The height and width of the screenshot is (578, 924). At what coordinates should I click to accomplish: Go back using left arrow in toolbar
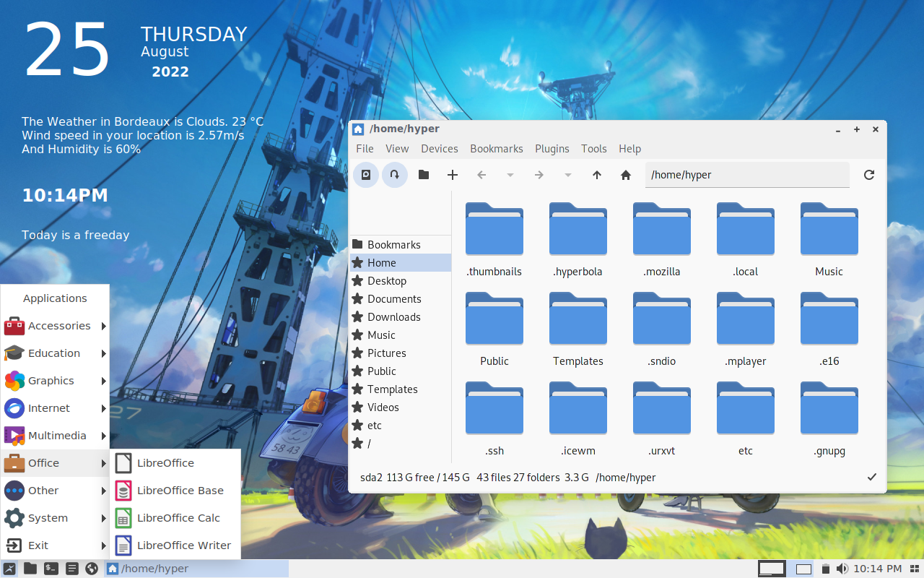[481, 175]
